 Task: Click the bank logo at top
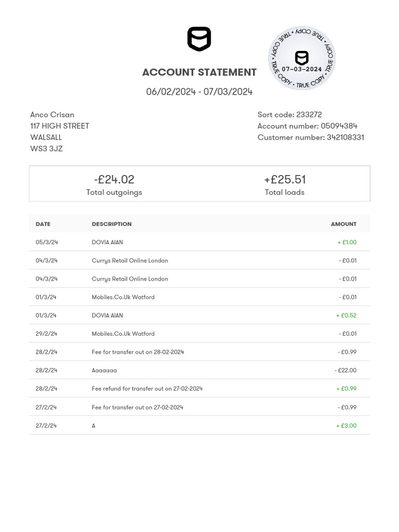[x=199, y=39]
